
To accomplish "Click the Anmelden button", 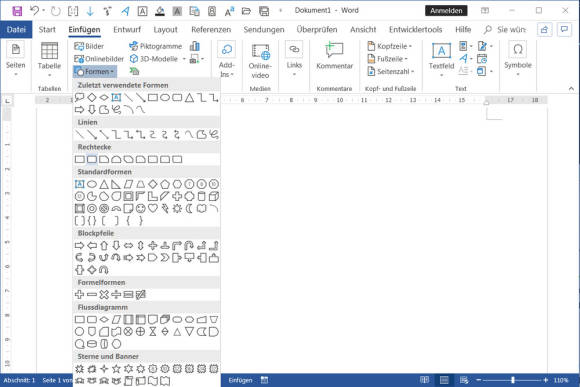I will (x=446, y=11).
